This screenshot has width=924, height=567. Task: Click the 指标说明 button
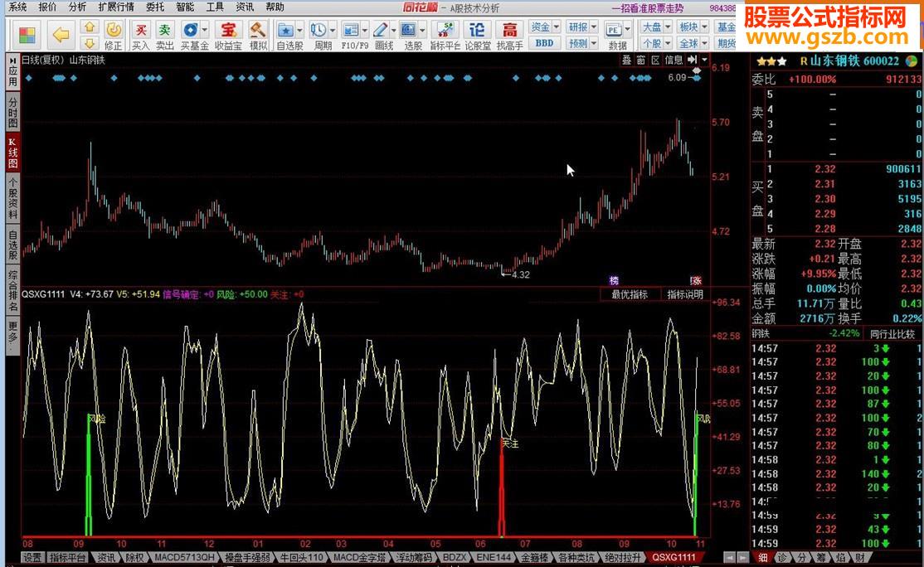[x=685, y=294]
